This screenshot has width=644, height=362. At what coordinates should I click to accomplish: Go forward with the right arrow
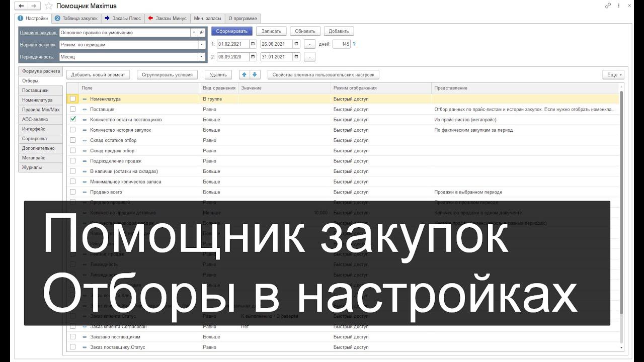pos(34,6)
